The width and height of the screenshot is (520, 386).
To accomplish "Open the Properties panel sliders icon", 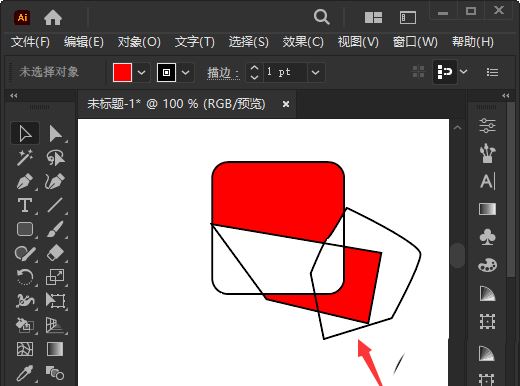I will click(487, 126).
